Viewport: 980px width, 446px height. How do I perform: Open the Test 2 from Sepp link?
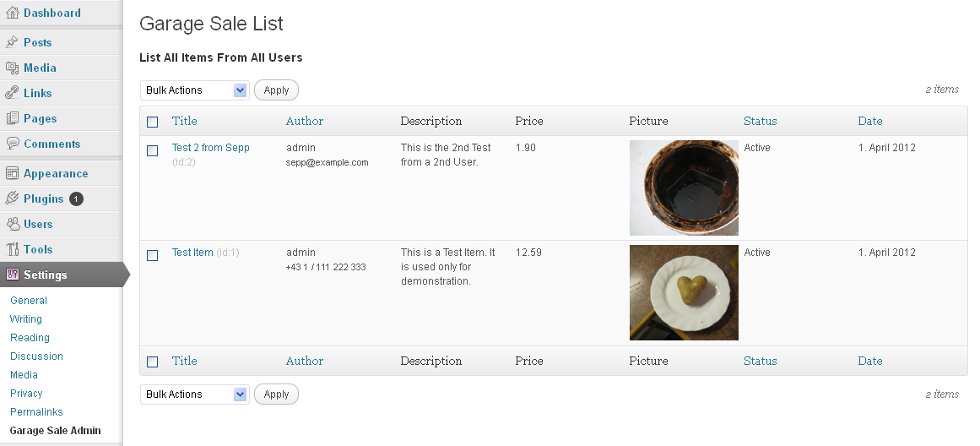click(x=211, y=148)
